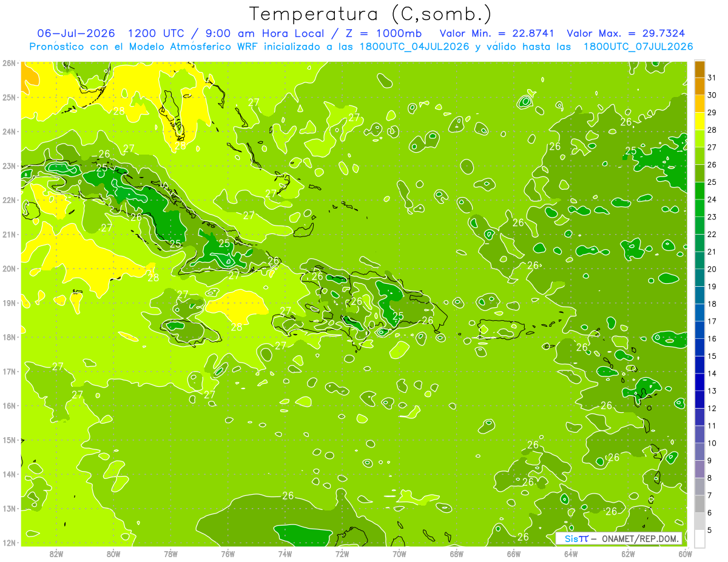Click the "1800UTC_07JUL2026" valid-until time
Screen dimensions: 728x562
point(638,47)
